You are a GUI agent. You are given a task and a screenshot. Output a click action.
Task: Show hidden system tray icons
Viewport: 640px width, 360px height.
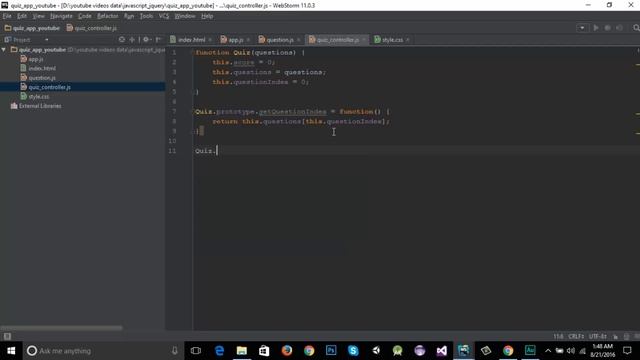pos(548,351)
